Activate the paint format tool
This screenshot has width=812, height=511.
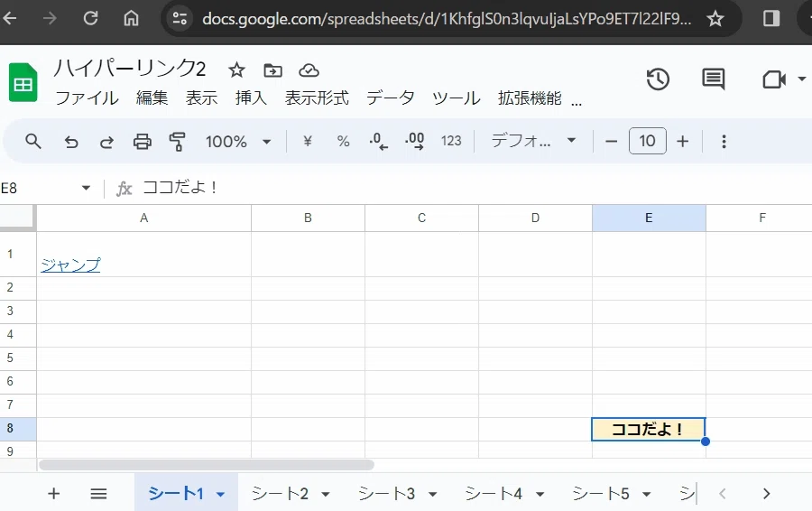point(177,141)
